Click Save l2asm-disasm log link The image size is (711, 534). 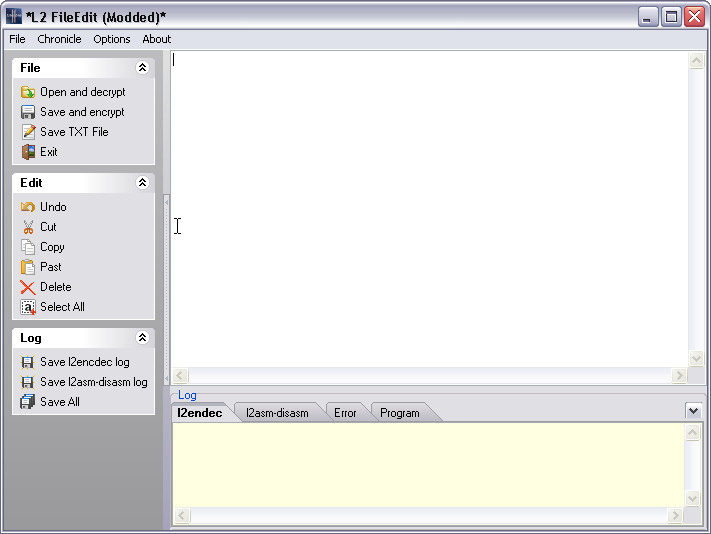[94, 382]
